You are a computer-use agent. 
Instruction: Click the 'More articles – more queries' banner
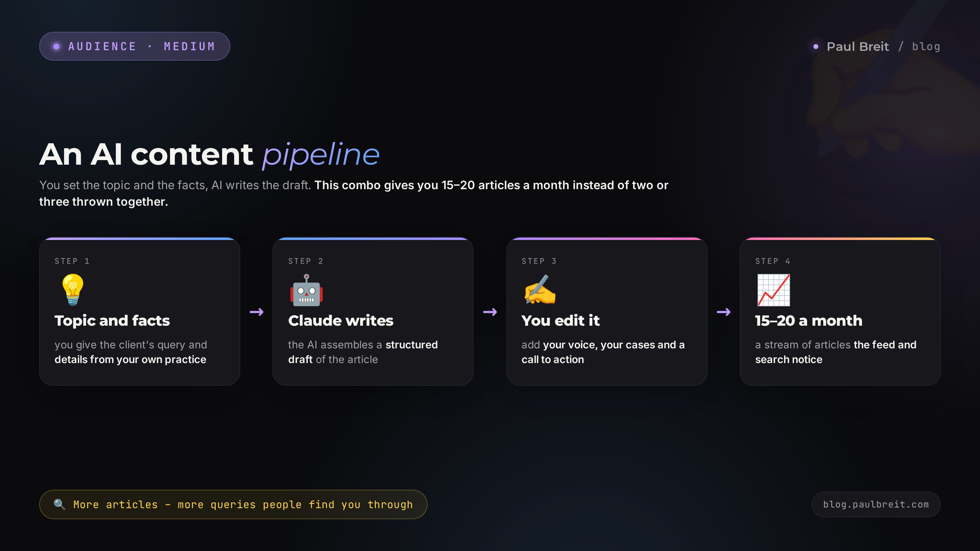coord(233,504)
